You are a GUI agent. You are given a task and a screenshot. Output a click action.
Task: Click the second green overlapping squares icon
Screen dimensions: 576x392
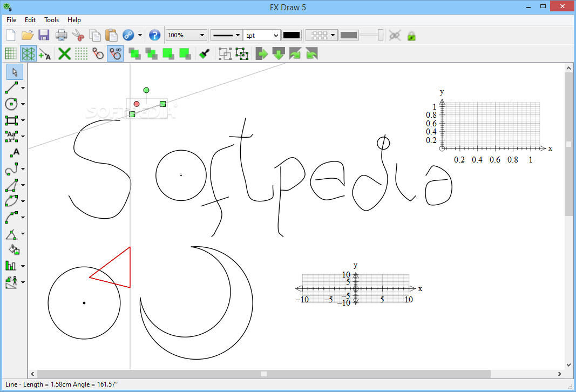pyautogui.click(x=151, y=53)
